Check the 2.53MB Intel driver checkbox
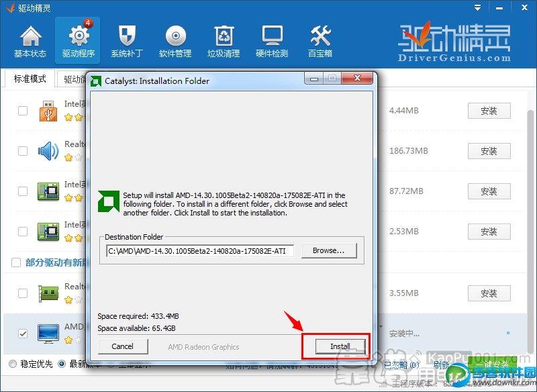 coord(23,232)
